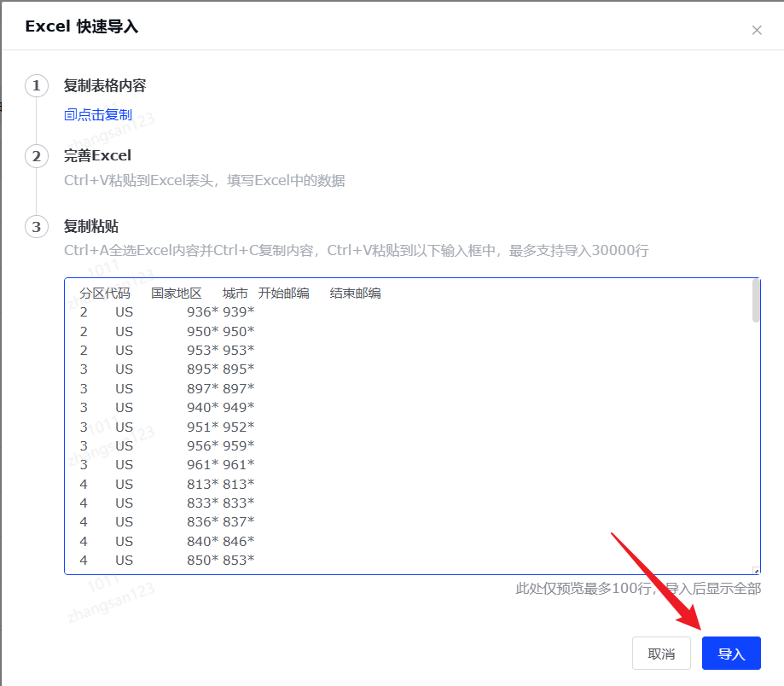This screenshot has width=784, height=686.
Task: Click the 导入 button
Action: pos(731,653)
